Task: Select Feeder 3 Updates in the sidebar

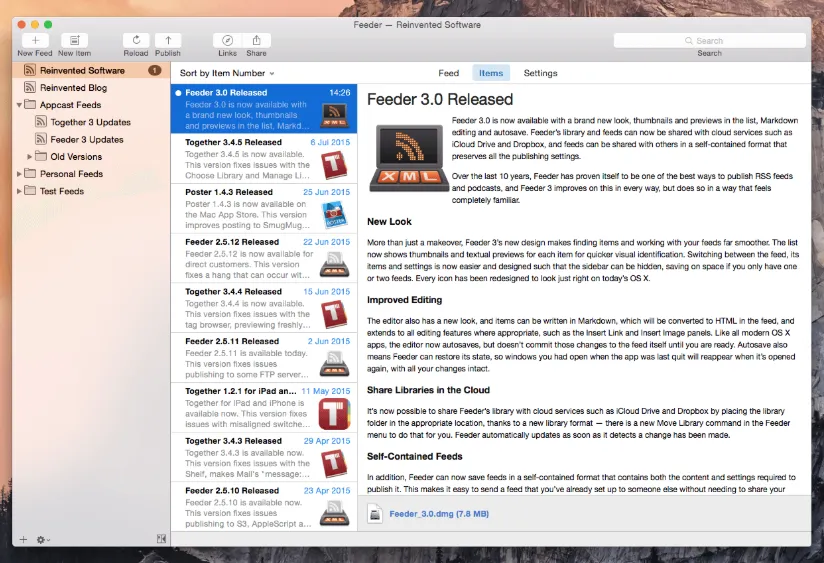Action: tap(91, 139)
